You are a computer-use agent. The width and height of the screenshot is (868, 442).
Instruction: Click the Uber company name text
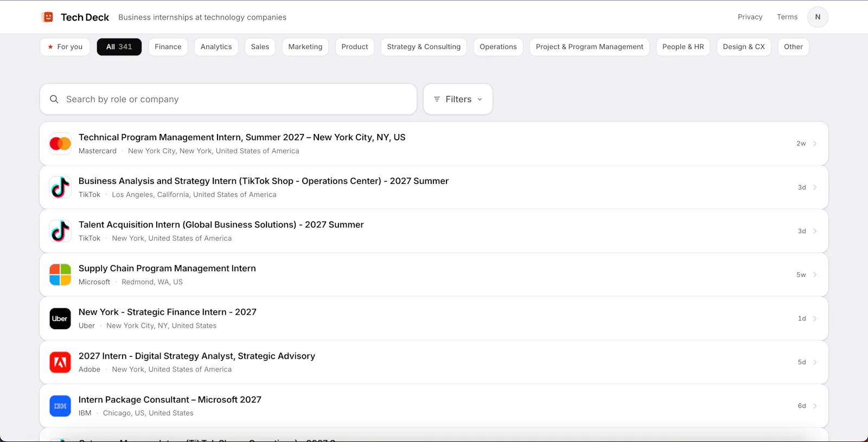tap(87, 326)
